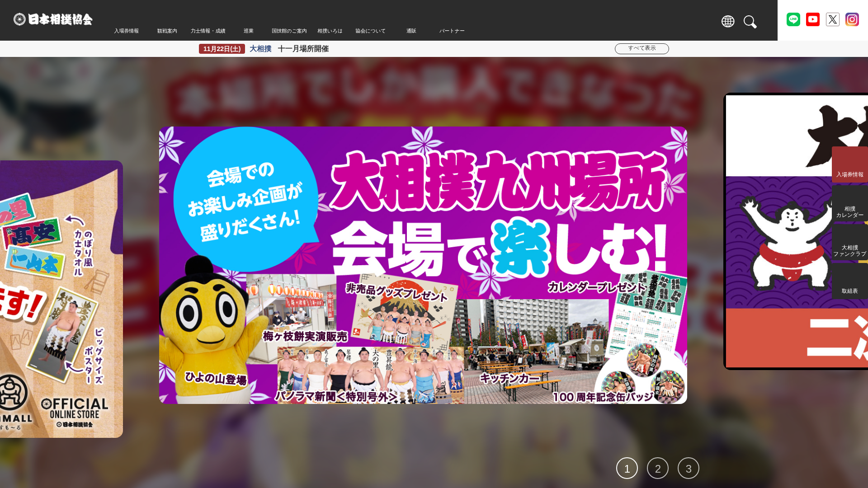The image size is (868, 488).
Task: Open the X (Twitter) icon
Action: tap(832, 19)
